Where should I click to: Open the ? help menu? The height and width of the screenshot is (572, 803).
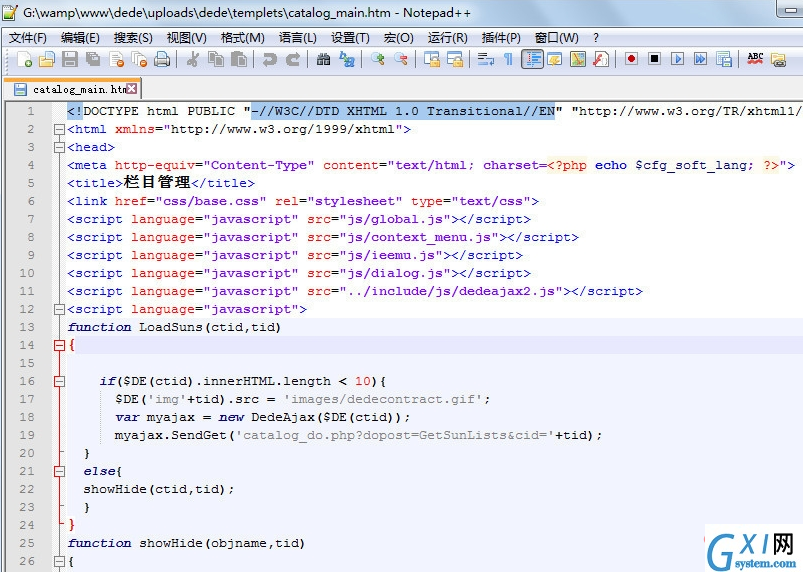tap(596, 38)
